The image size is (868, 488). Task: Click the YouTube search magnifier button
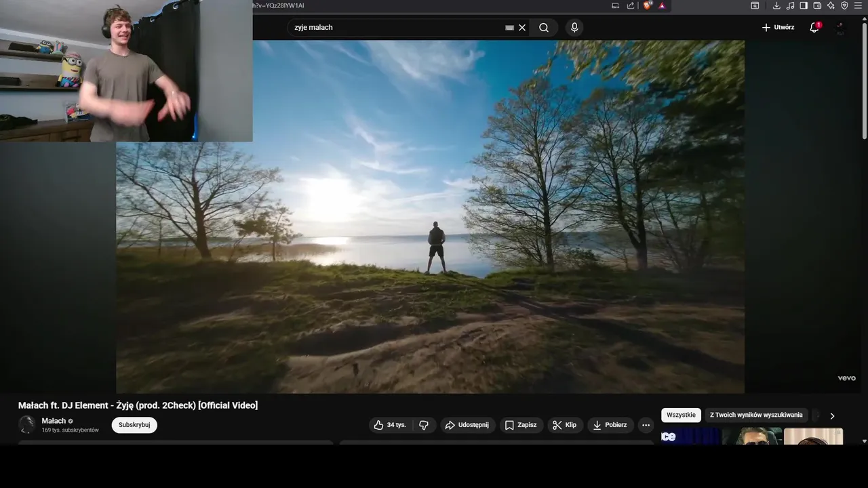544,28
